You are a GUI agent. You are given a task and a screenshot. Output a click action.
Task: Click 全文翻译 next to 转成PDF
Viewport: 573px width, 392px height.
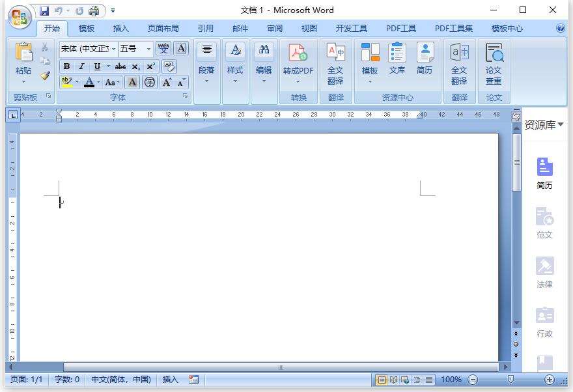click(x=335, y=64)
